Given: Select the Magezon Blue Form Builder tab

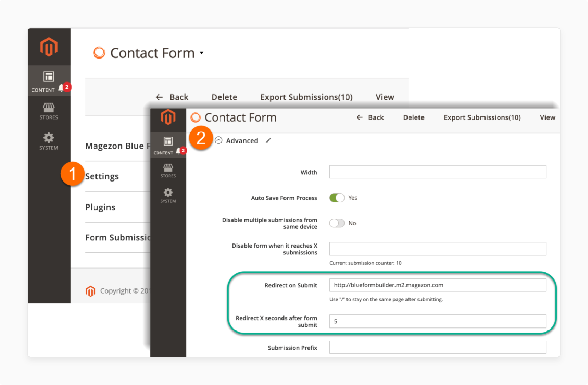Looking at the screenshot, I should [x=118, y=146].
